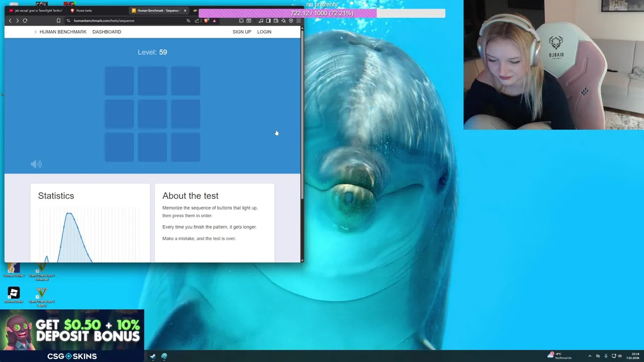Open Brave Rewards triangle icon
Screen dimensions: 644x362
click(x=214, y=21)
